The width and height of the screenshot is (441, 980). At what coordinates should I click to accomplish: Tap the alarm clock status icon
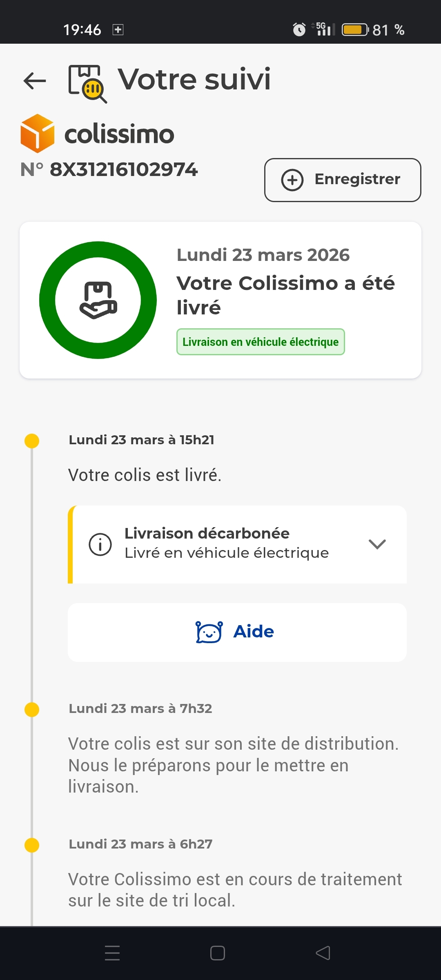(299, 30)
